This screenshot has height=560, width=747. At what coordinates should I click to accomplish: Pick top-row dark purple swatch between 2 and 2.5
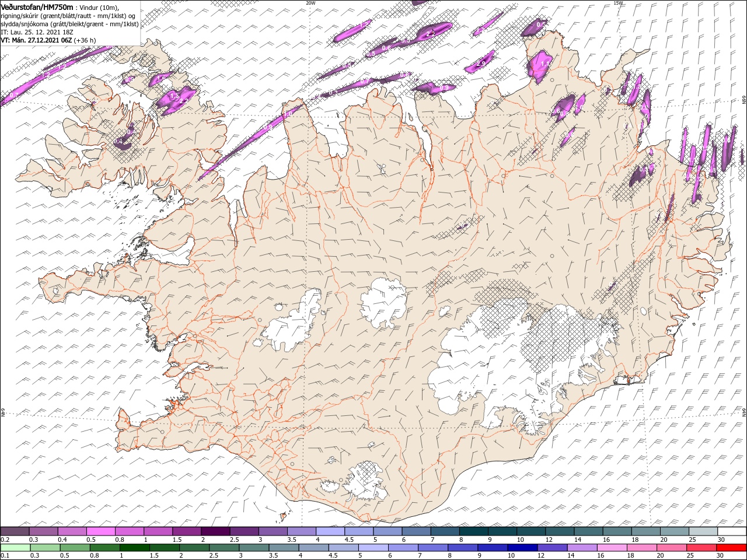tap(215, 531)
